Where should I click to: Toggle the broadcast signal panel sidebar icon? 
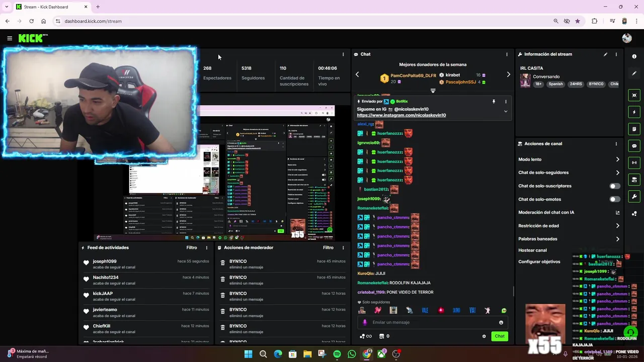pos(634,162)
